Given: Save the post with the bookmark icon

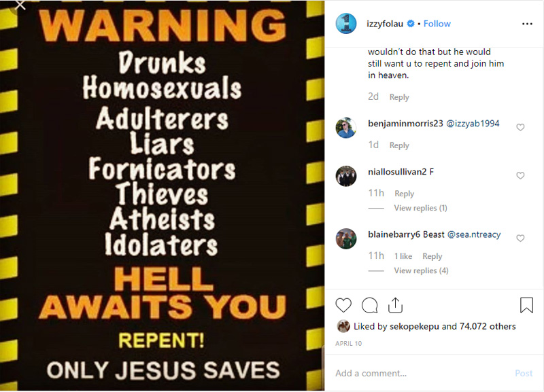Looking at the screenshot, I should (x=526, y=305).
